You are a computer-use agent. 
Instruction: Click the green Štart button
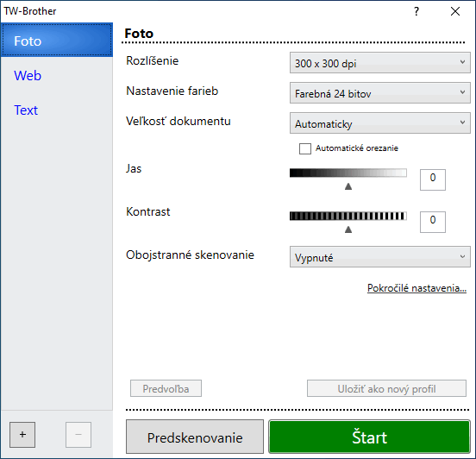pyautogui.click(x=369, y=437)
